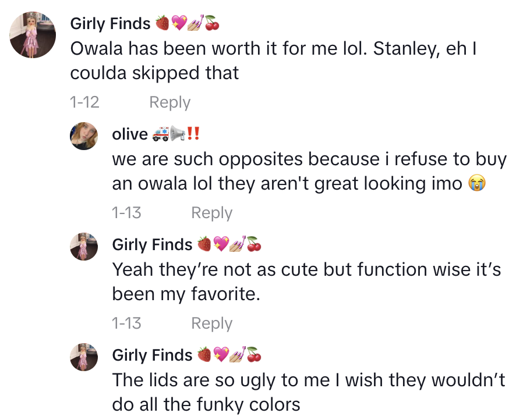The height and width of the screenshot is (420, 516).
Task: Click the strawberry emoji in the top commenter's name
Action: [162, 24]
